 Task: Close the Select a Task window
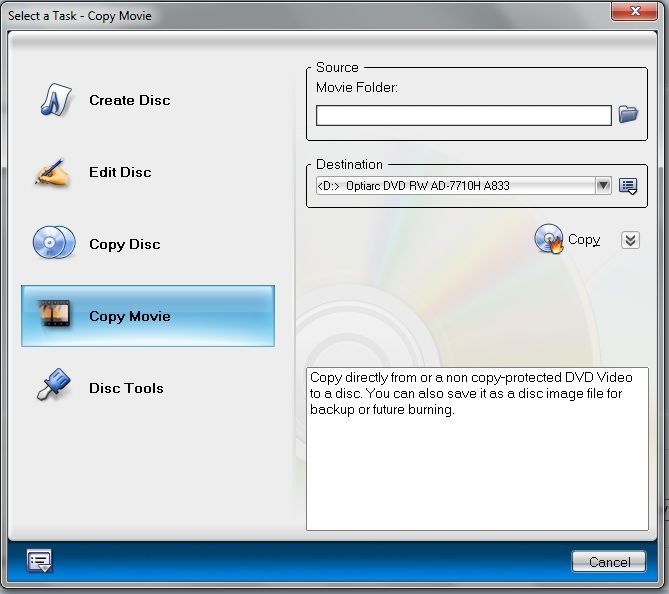pyautogui.click(x=634, y=11)
